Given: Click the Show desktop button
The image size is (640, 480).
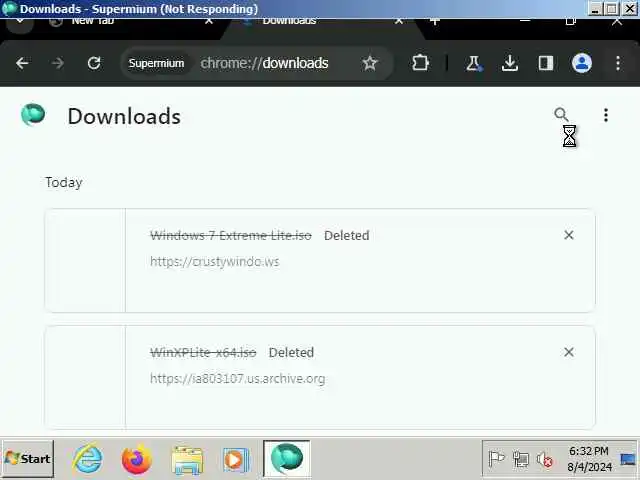Looking at the screenshot, I should [x=628, y=460].
